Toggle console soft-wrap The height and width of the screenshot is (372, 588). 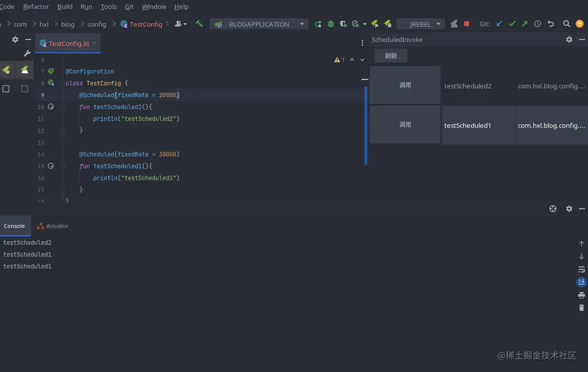tap(581, 269)
